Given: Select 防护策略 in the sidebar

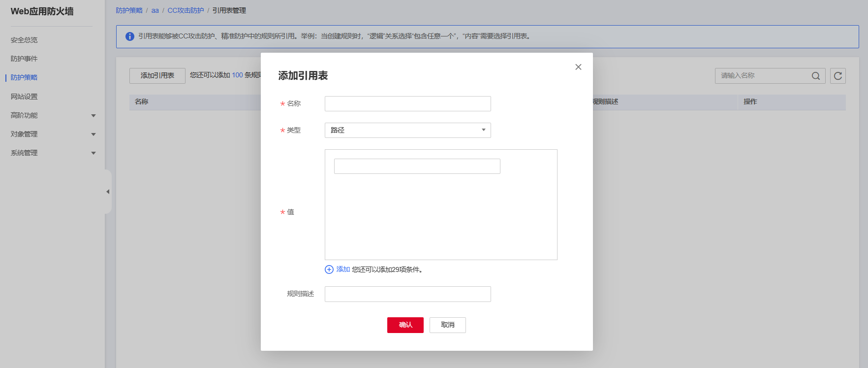Looking at the screenshot, I should 24,77.
